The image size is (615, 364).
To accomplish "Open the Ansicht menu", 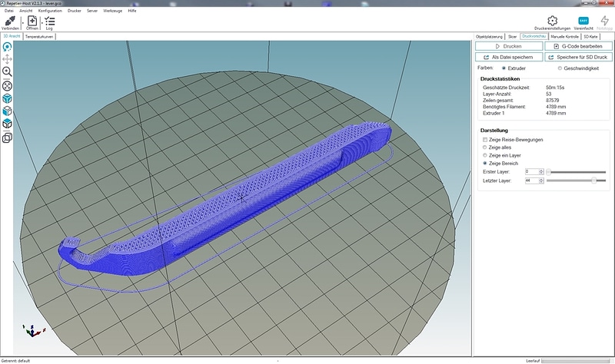I will (x=26, y=11).
